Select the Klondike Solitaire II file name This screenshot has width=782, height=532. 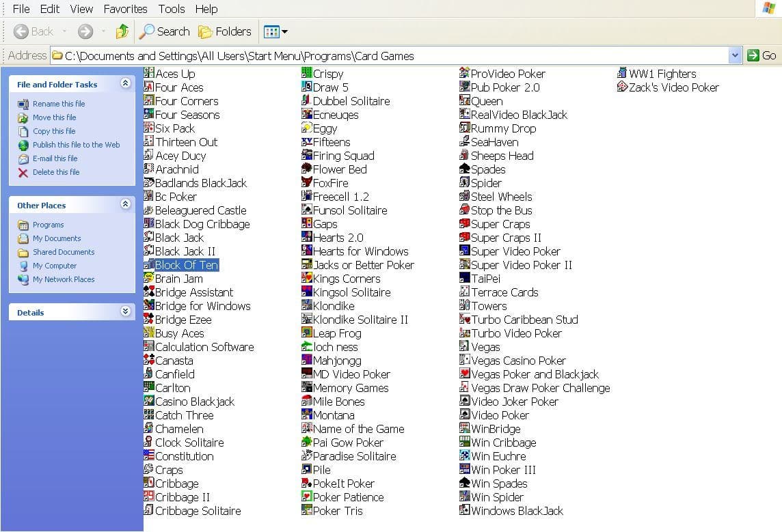tap(360, 320)
